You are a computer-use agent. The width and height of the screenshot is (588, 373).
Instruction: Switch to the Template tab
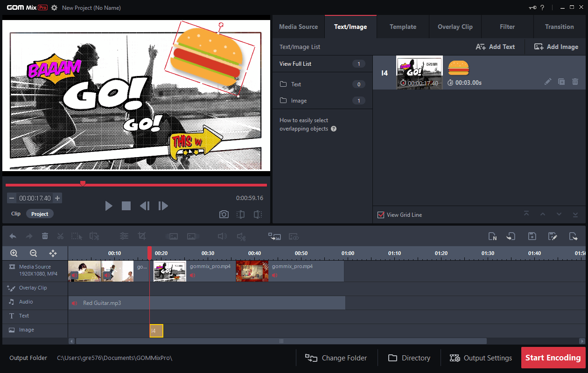pos(402,27)
